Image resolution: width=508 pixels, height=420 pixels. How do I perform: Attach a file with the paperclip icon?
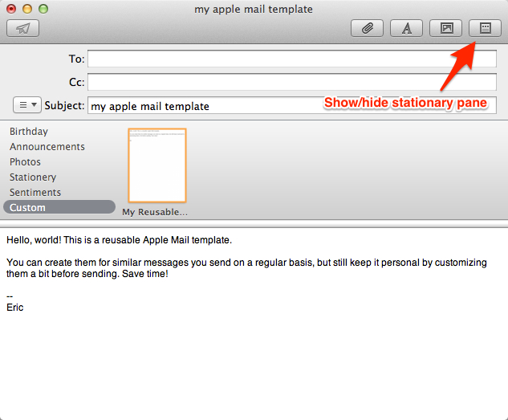pos(367,28)
